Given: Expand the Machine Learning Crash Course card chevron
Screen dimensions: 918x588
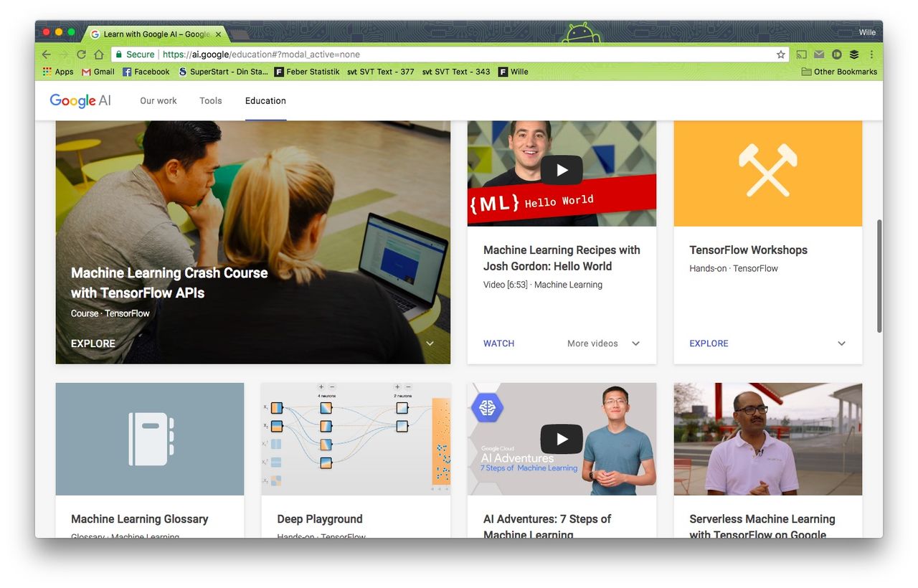Looking at the screenshot, I should (430, 343).
